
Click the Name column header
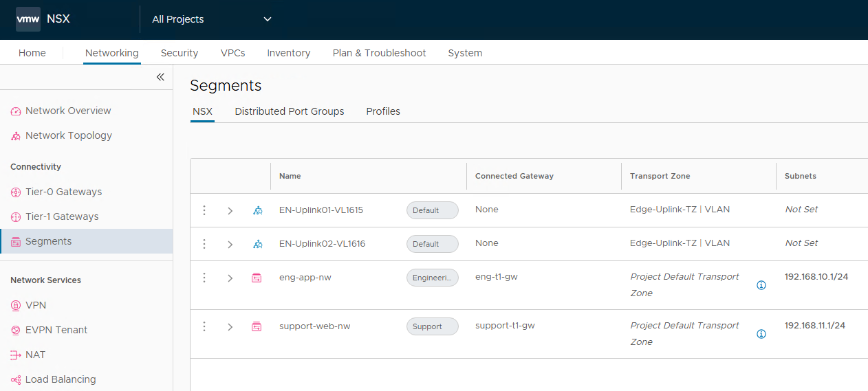point(290,176)
